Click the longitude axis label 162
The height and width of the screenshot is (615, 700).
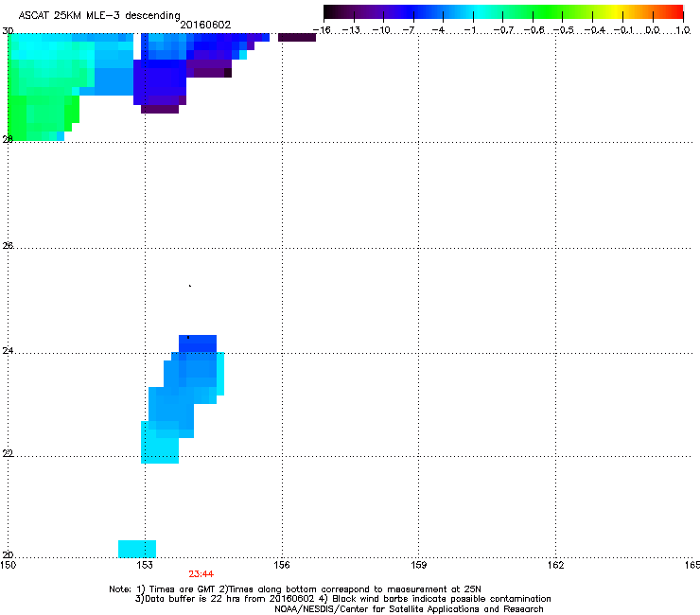[x=555, y=565]
